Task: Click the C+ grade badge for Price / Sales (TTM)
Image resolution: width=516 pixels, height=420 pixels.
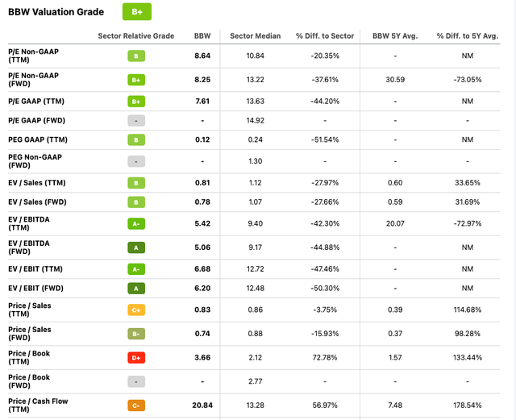Action: point(136,310)
